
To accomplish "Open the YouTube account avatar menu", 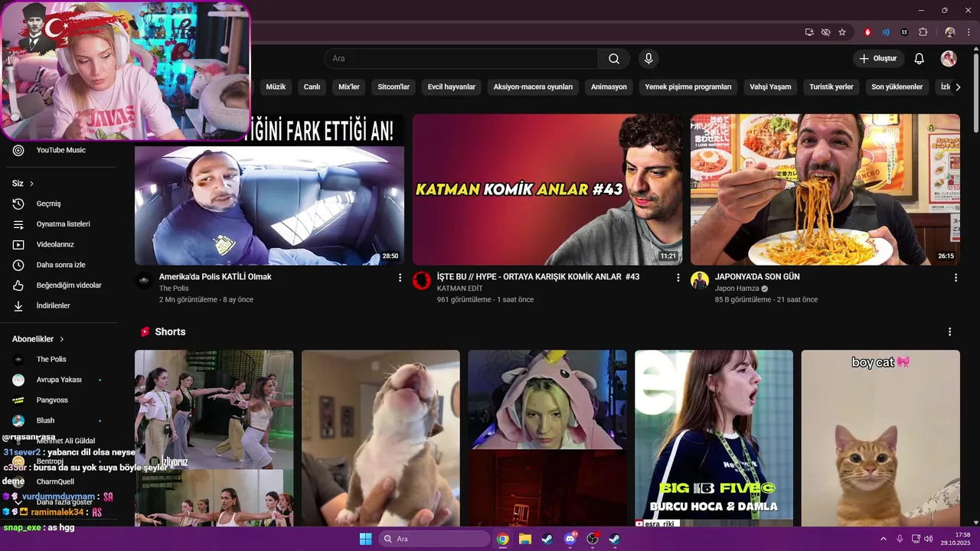I will point(949,59).
